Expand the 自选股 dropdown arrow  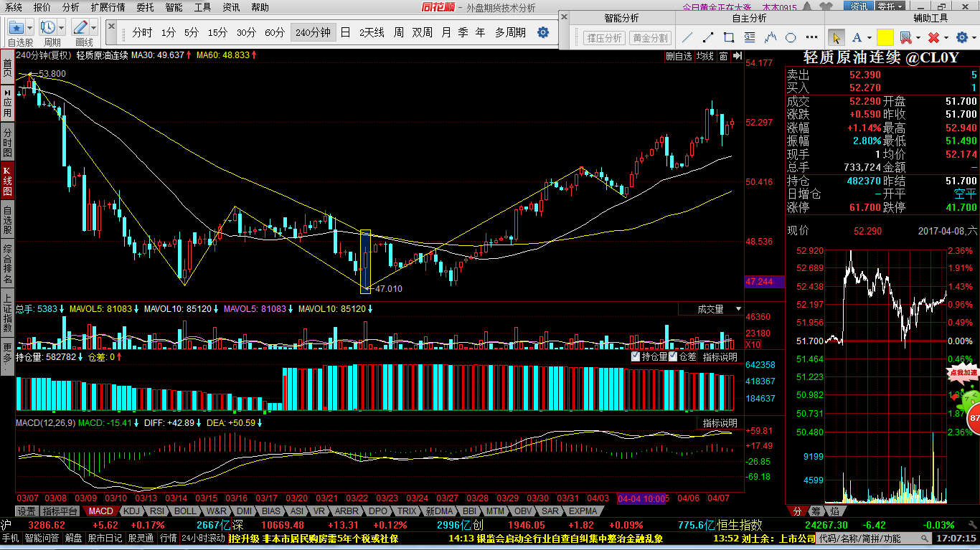coord(30,28)
